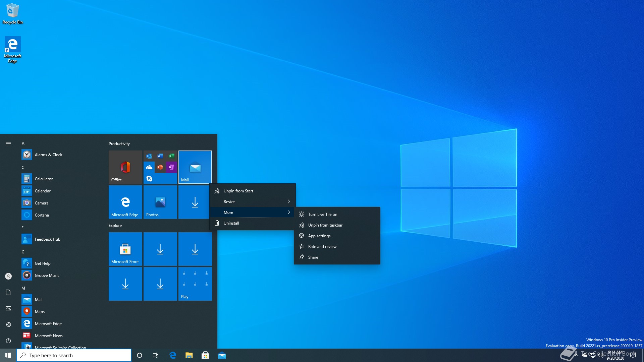Click the download tile right of Microsoft Store

click(160, 249)
